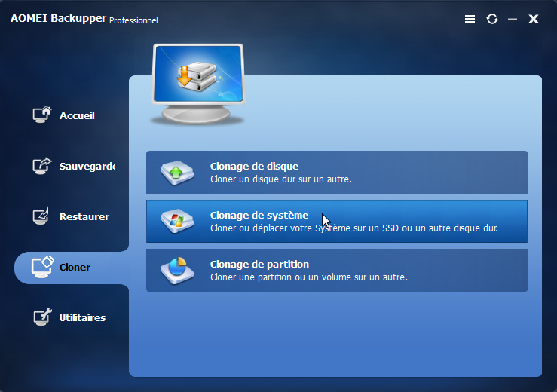Start Clonage de système
The image size is (557, 392).
pyautogui.click(x=337, y=222)
